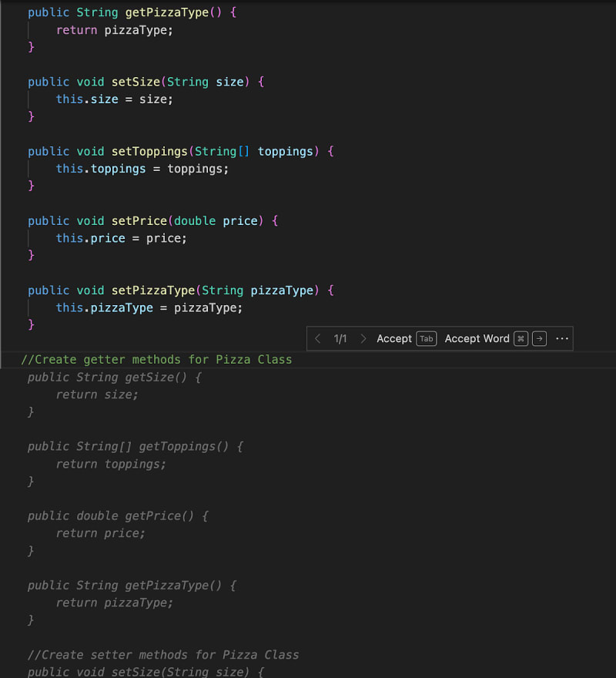
Task: Accept Word of the suggestion
Action: pos(477,339)
